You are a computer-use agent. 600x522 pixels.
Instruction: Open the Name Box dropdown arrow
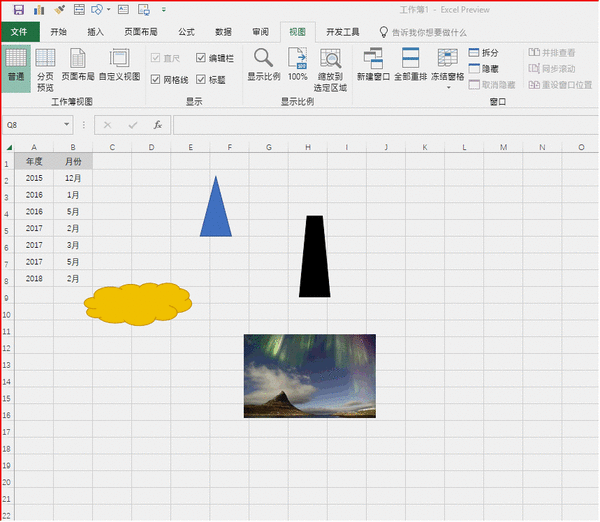pyautogui.click(x=67, y=125)
